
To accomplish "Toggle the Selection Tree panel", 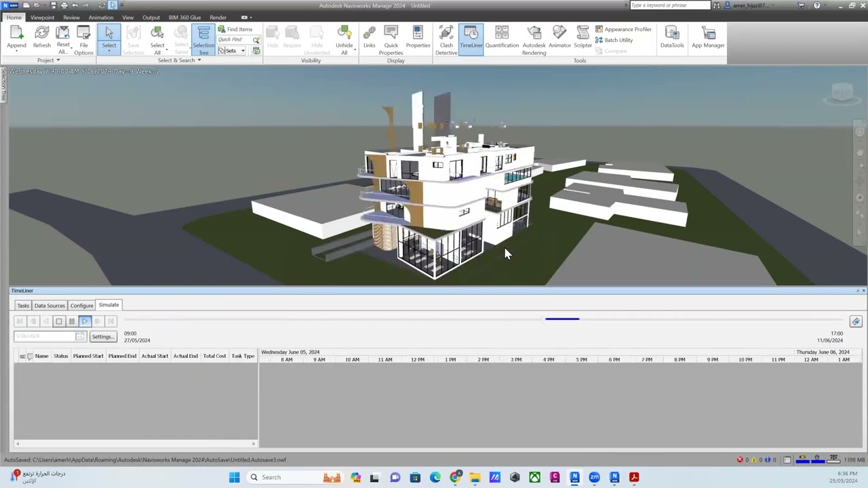I will tap(203, 40).
